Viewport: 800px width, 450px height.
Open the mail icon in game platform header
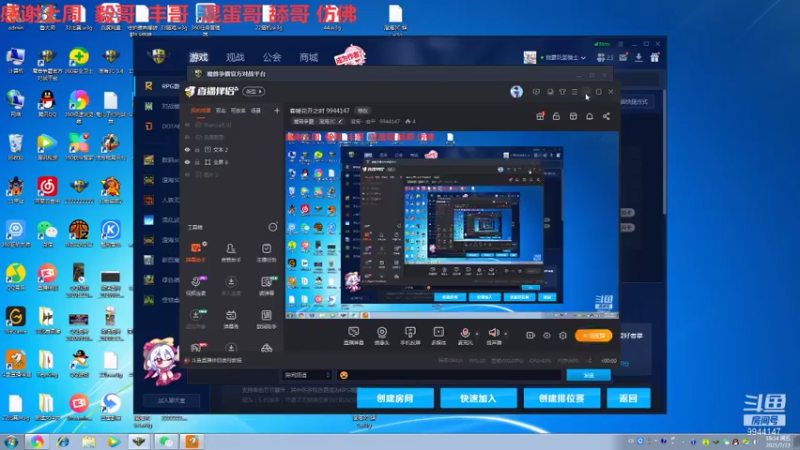pos(623,58)
